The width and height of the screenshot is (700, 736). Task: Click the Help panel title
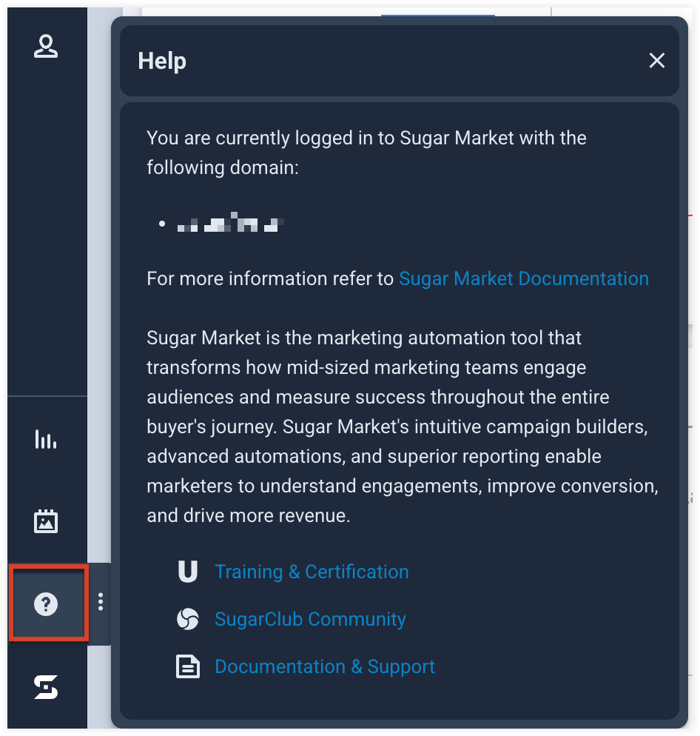(162, 61)
